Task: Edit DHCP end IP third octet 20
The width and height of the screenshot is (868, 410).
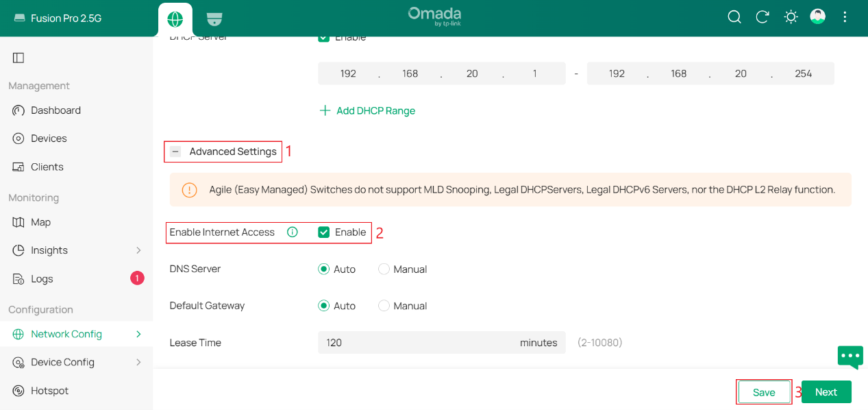Action: (741, 73)
